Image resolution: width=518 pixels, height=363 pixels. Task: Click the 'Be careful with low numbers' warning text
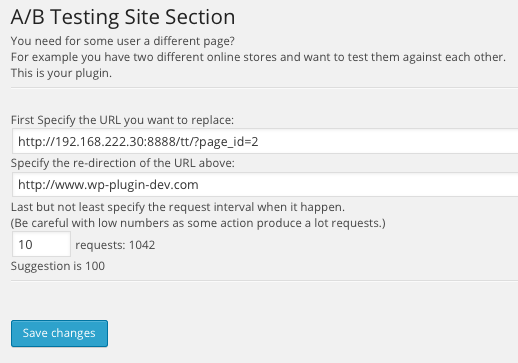(198, 223)
